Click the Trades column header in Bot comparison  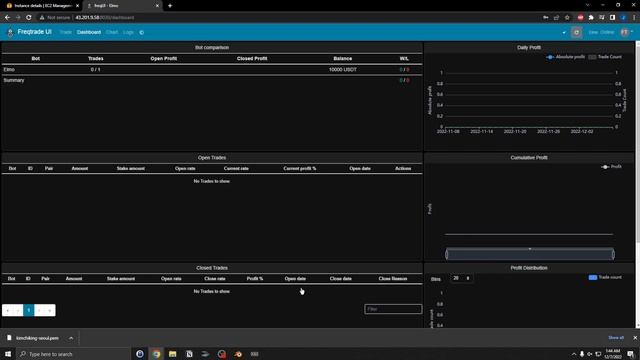96,58
